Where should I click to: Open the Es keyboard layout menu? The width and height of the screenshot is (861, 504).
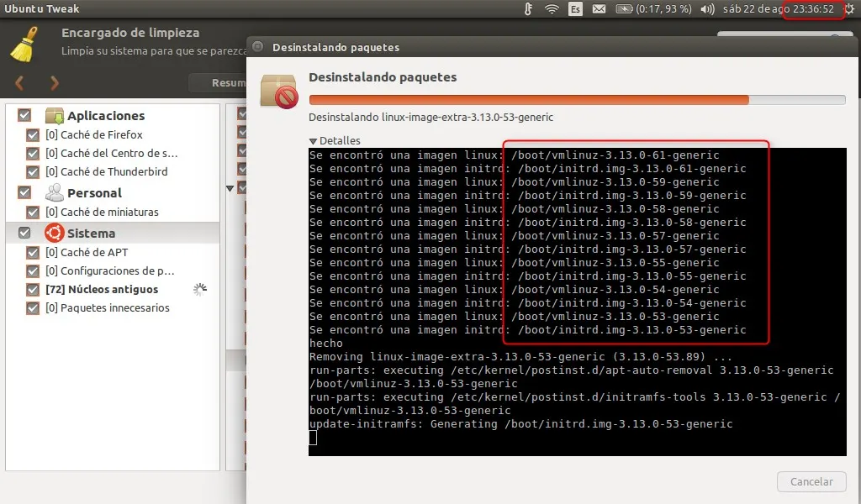pyautogui.click(x=576, y=9)
